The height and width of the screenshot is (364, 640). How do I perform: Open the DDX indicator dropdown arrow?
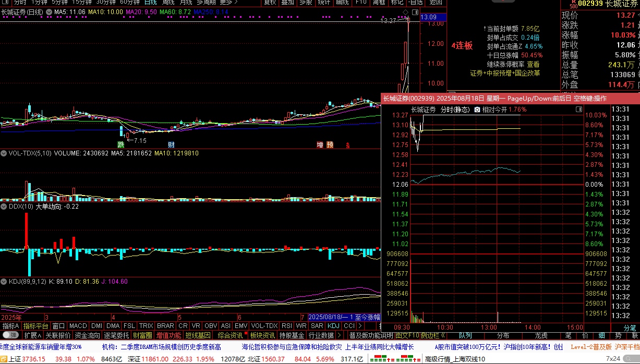4,207
